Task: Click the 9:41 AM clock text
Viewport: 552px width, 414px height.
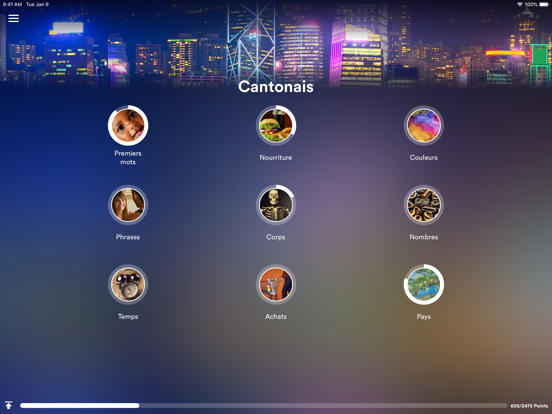Action: (12, 4)
